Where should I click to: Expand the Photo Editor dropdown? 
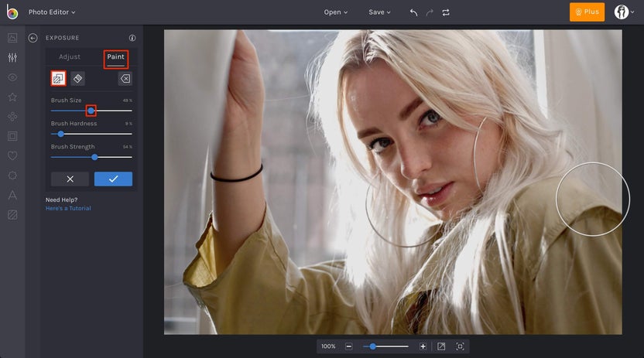coord(52,12)
